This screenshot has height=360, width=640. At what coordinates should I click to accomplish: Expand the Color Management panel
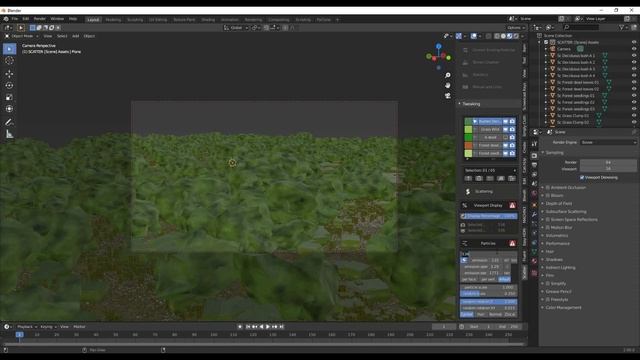[x=563, y=307]
